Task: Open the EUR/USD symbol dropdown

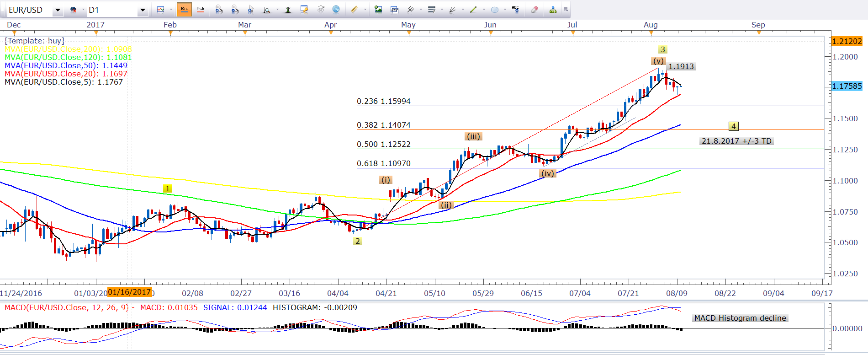Action: tap(58, 10)
